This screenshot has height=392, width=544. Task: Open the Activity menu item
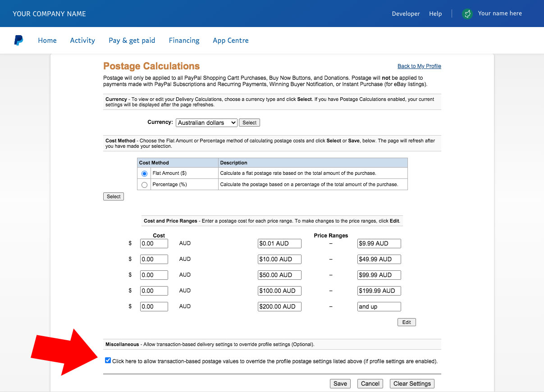[x=82, y=40]
